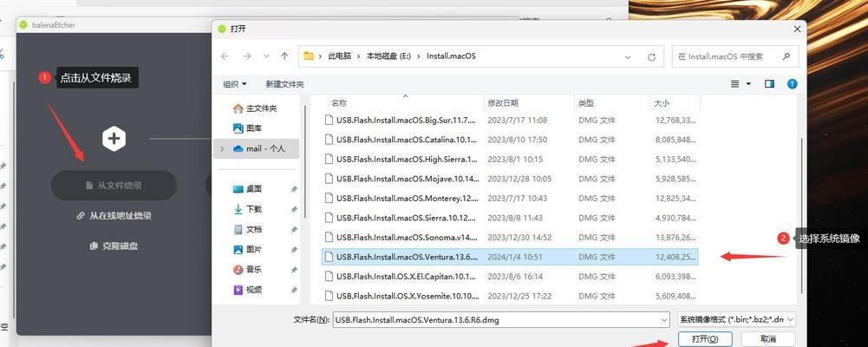Expand the 文件名 combo box dropdown arrow
868x347 pixels.
[664, 320]
